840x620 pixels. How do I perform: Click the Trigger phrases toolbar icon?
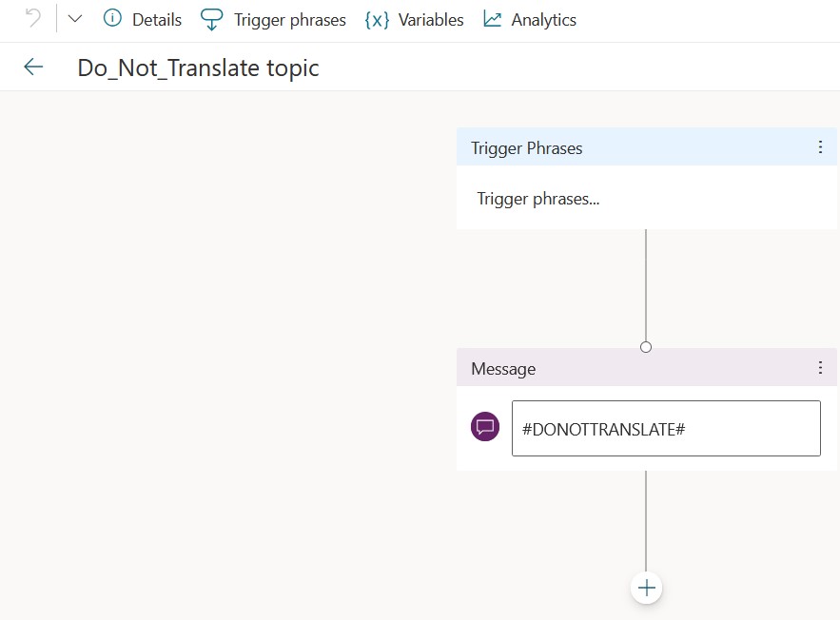pyautogui.click(x=212, y=20)
